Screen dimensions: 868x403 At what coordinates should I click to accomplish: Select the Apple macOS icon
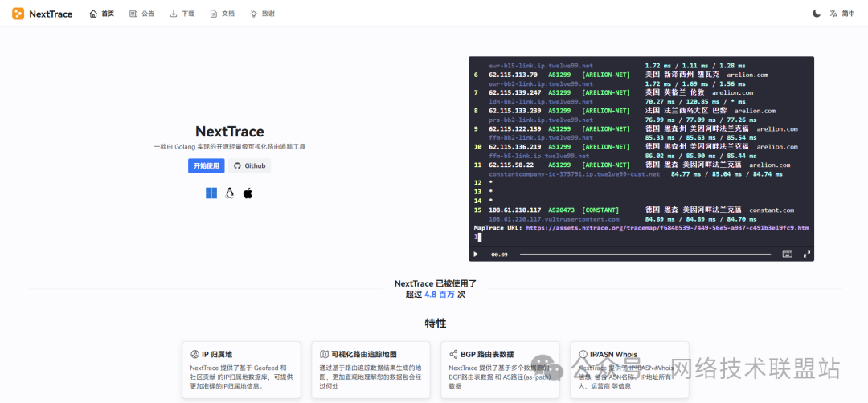pos(248,193)
